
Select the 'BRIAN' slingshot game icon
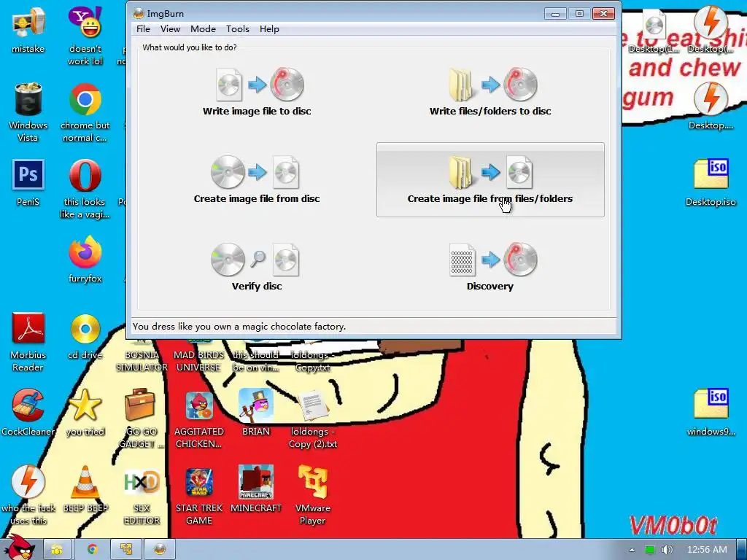(256, 413)
